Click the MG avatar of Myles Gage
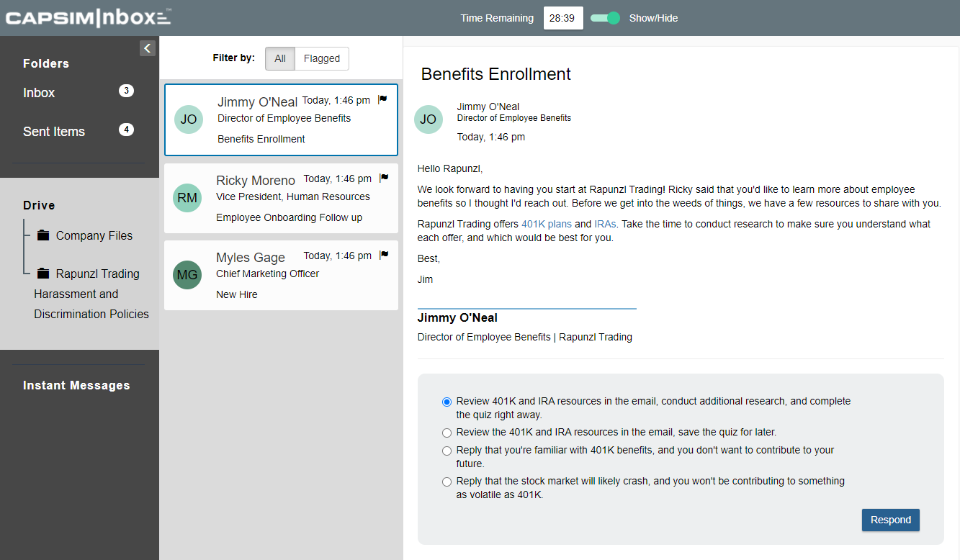 [187, 275]
